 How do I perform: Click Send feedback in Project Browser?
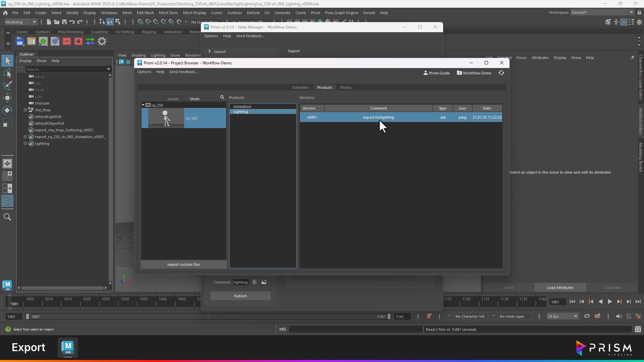(x=183, y=72)
